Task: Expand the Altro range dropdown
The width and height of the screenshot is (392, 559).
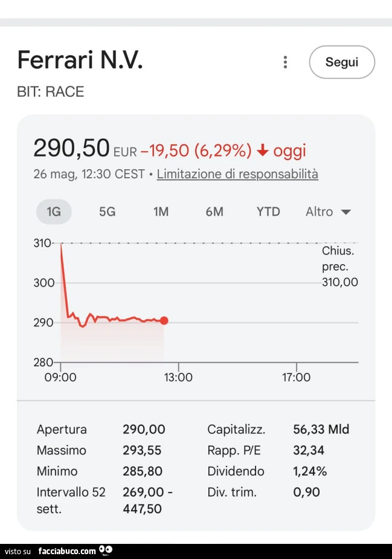Action: pos(328,212)
